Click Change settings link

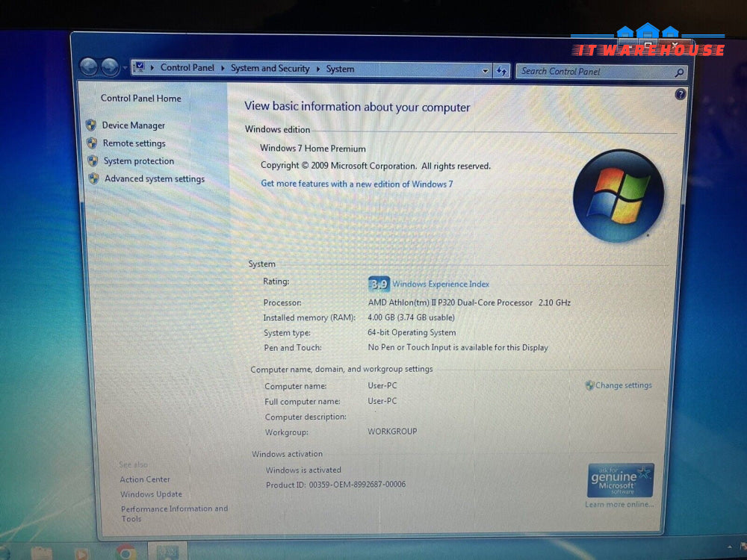tap(624, 385)
